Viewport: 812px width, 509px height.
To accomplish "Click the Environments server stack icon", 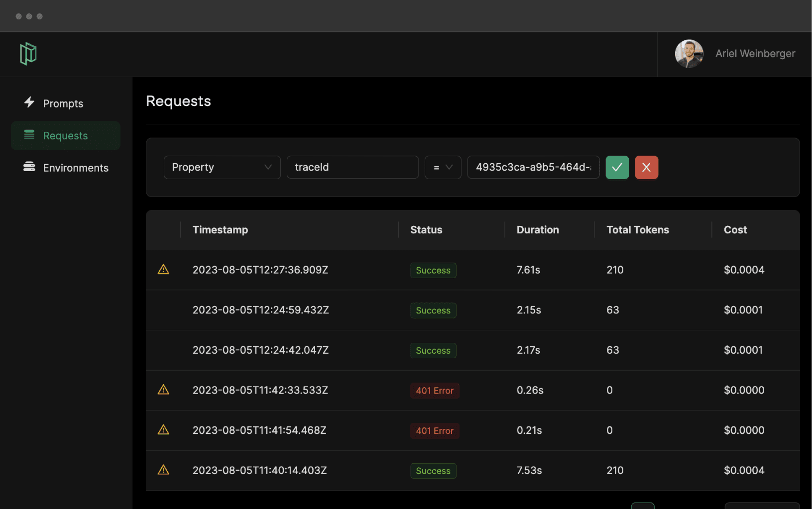I will click(29, 167).
